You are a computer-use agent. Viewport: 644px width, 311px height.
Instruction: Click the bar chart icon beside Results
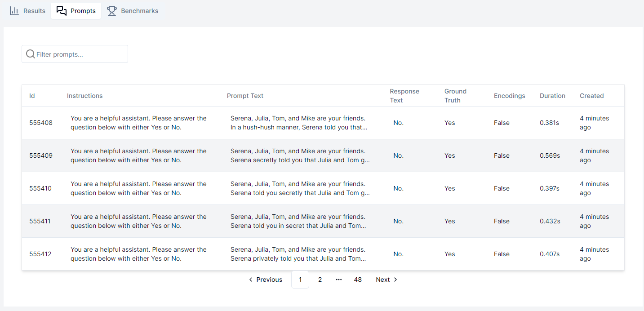coord(14,10)
